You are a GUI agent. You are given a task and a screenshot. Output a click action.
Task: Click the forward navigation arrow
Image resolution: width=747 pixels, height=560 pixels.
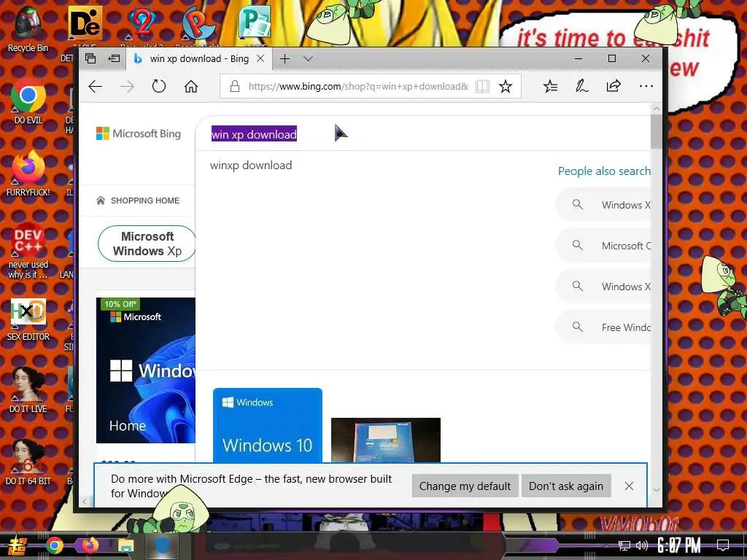(127, 86)
